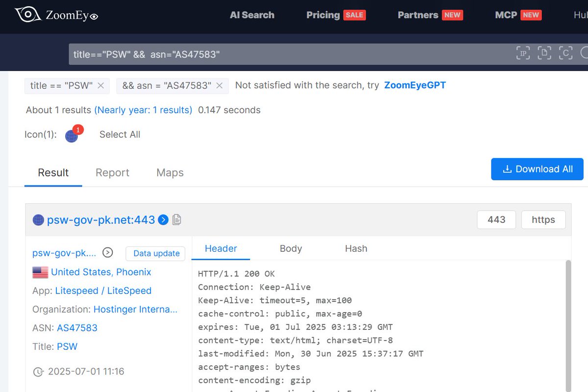Switch to the Hash tab
Viewport: 588px width, 392px height.
click(356, 249)
